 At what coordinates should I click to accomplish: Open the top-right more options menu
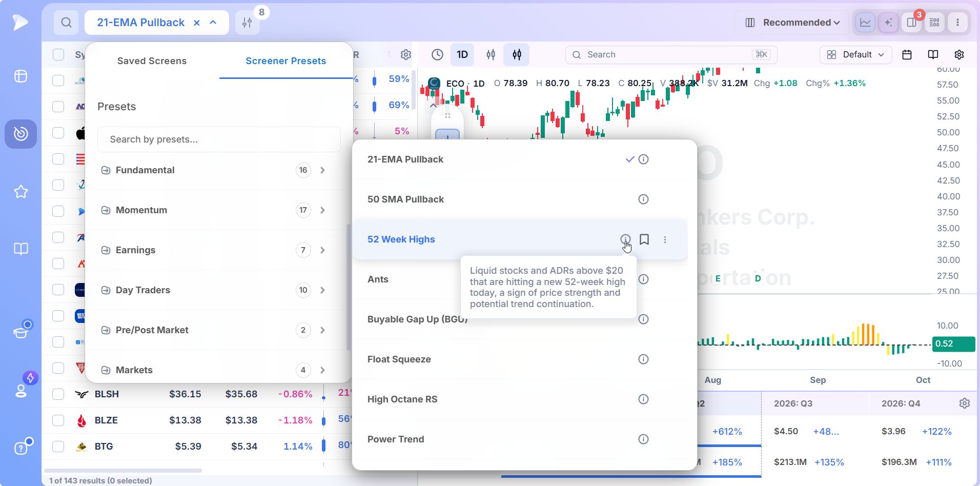tap(957, 23)
